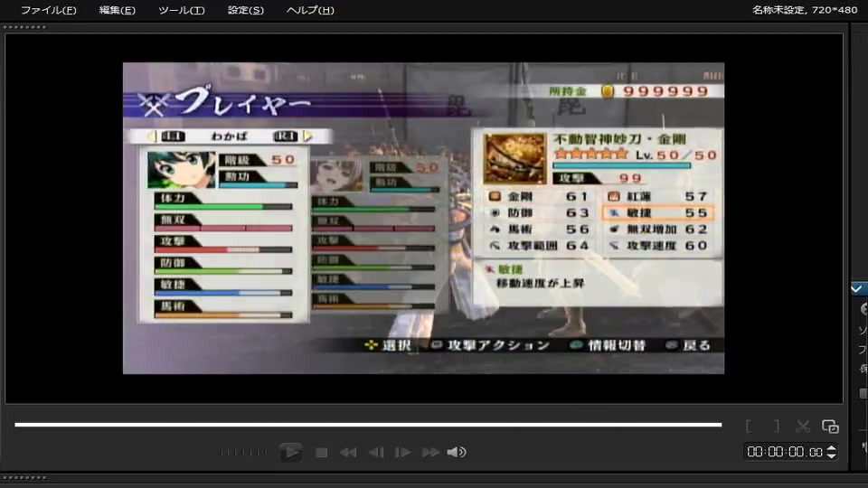868x488 pixels.
Task: Open the ヘルプ(H) menu
Action: click(310, 10)
